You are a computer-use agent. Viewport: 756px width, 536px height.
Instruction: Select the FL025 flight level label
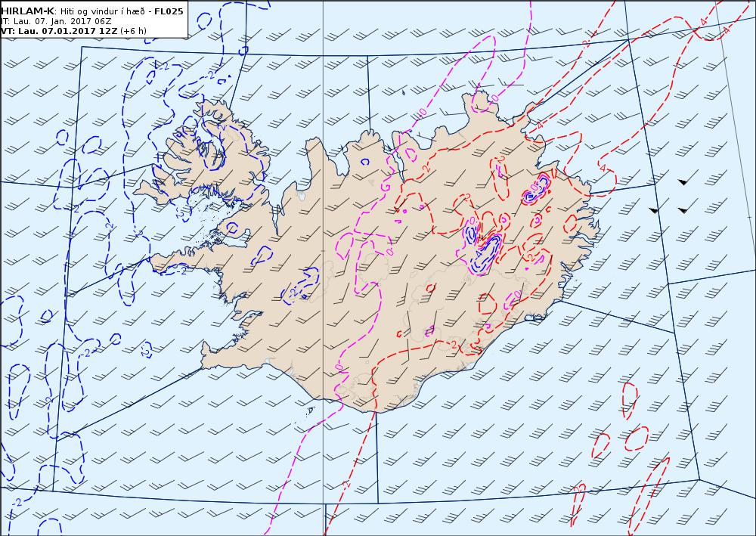(x=169, y=11)
